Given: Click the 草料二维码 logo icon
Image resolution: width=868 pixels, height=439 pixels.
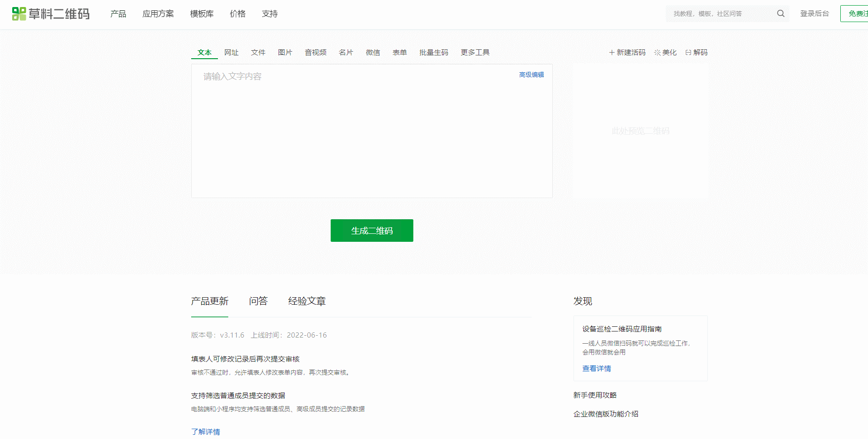Looking at the screenshot, I should [19, 14].
